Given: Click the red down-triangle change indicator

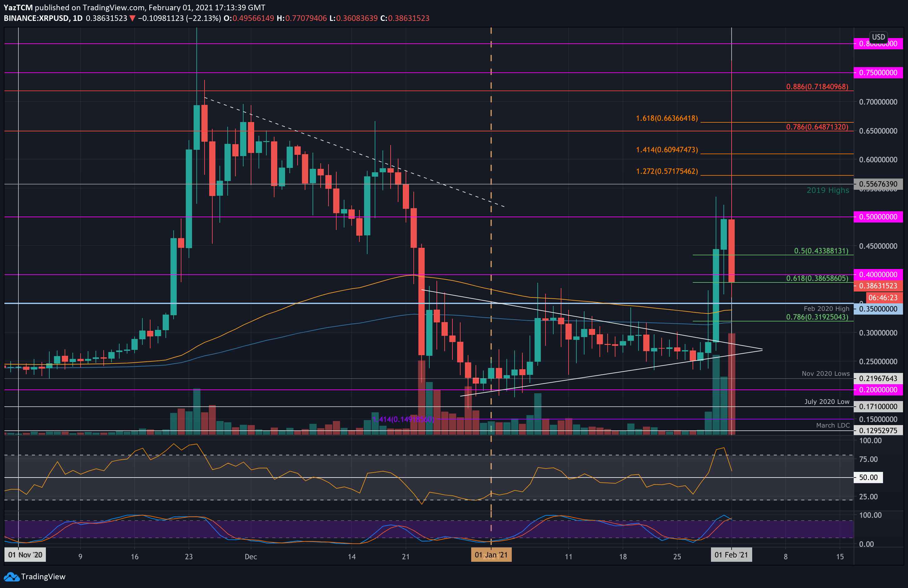Looking at the screenshot, I should (x=132, y=18).
